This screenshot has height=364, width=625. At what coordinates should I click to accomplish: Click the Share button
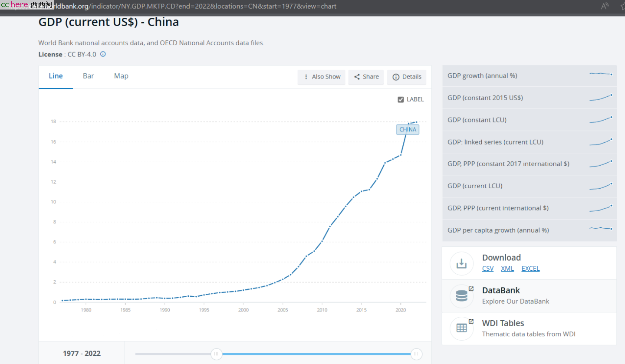366,77
